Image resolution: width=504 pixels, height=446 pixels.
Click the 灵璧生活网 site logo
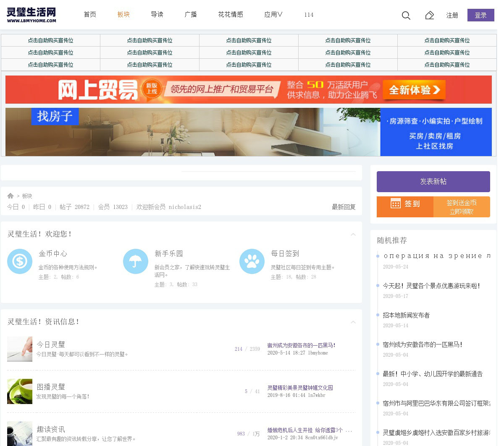click(x=31, y=15)
